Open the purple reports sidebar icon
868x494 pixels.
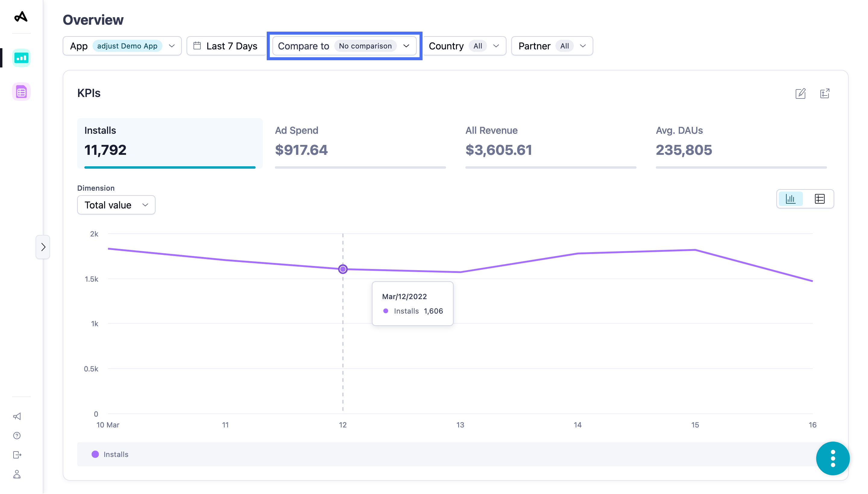click(x=21, y=92)
